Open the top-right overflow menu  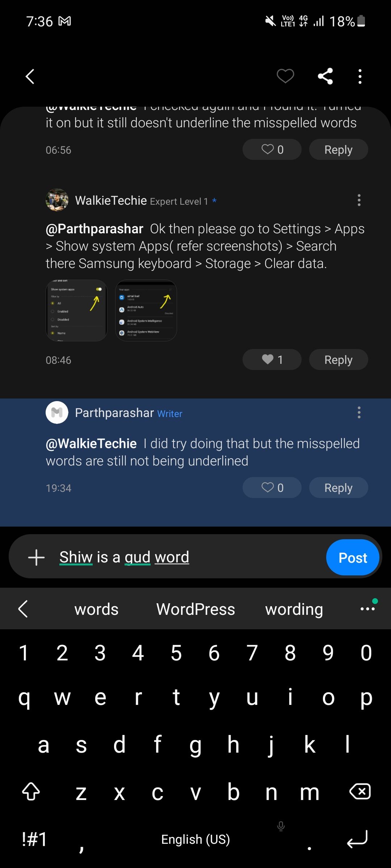(360, 76)
